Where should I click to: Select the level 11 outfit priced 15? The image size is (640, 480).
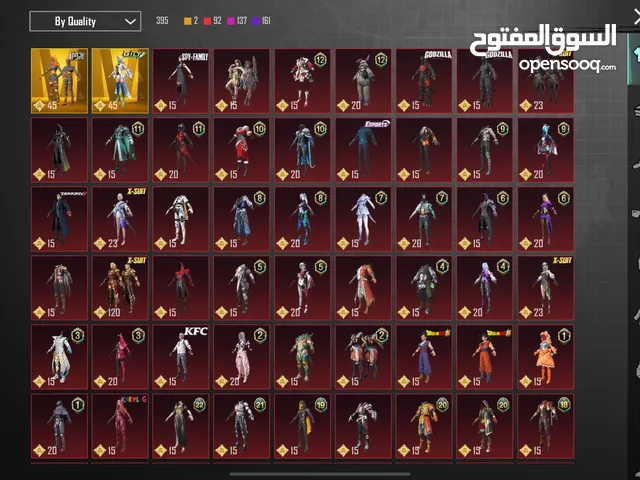pyautogui.click(x=120, y=150)
